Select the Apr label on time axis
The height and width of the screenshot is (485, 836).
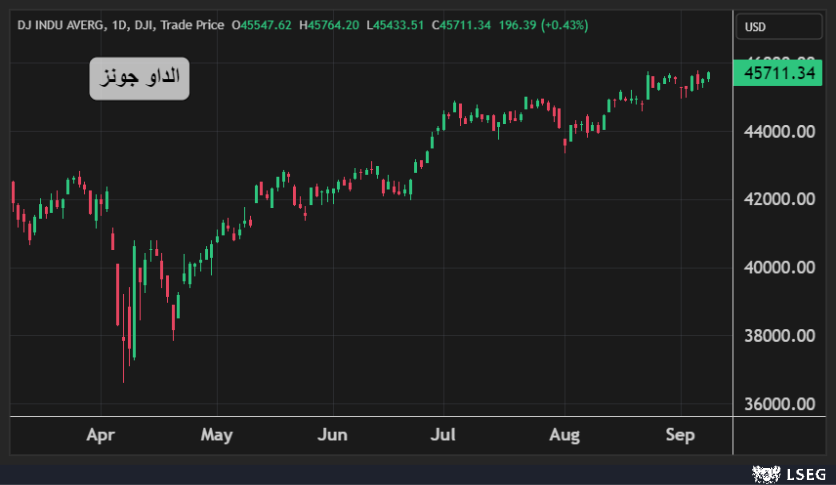pyautogui.click(x=101, y=435)
